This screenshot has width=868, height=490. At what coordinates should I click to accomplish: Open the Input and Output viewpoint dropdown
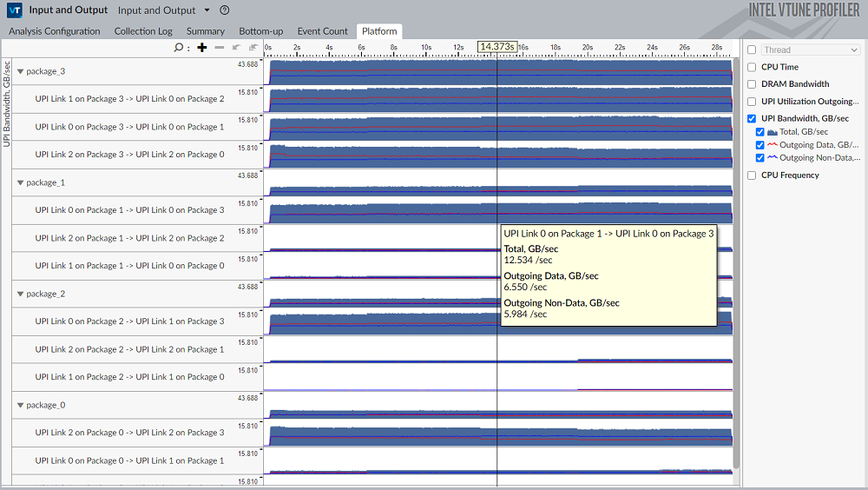(207, 10)
